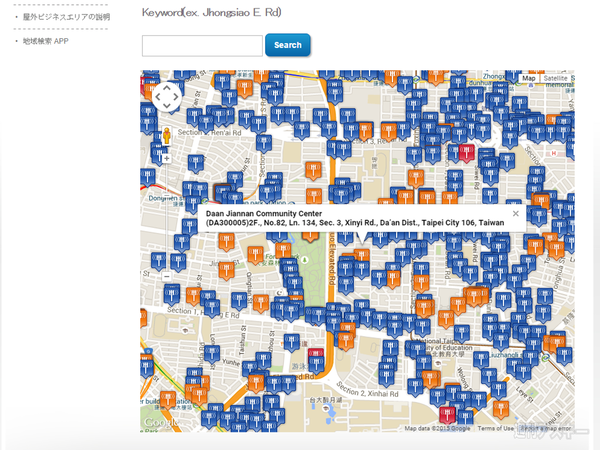Click the 'Map data ©2015 Google' credit text
The width and height of the screenshot is (600, 450).
[438, 428]
